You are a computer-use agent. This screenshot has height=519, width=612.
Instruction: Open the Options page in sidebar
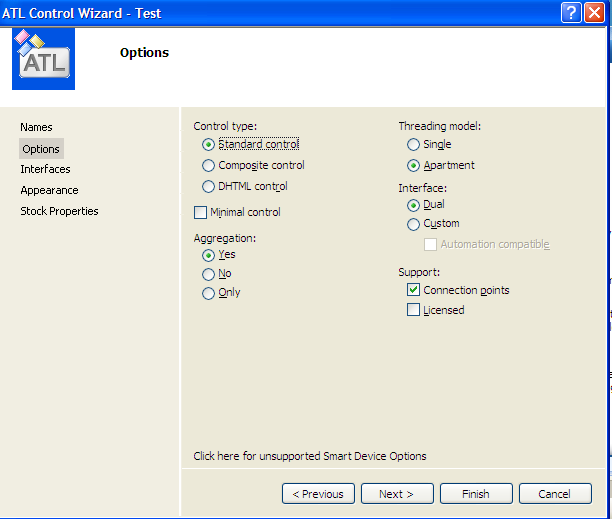pos(41,149)
